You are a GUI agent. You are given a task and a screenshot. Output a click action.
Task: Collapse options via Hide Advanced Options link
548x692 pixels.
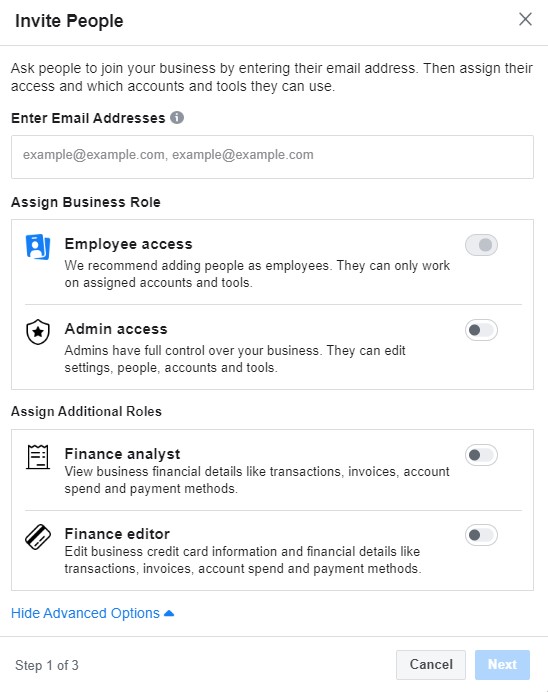click(85, 613)
